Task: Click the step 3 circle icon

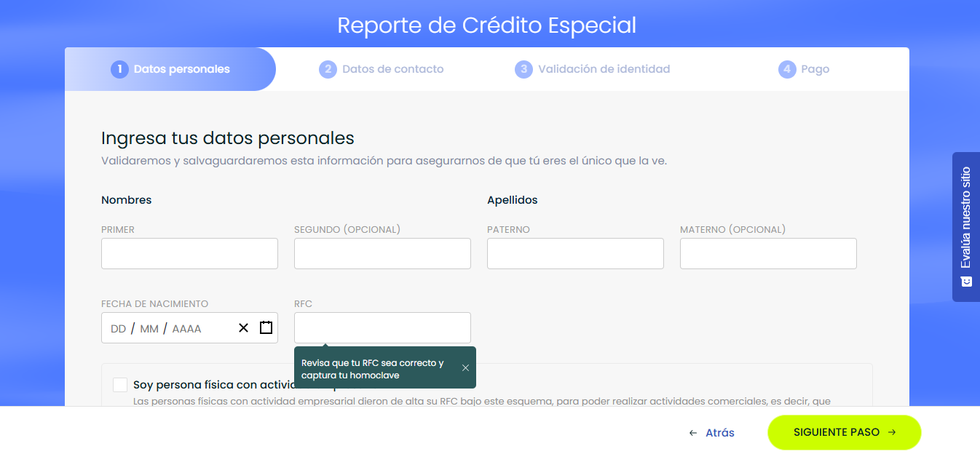Action: [x=523, y=68]
